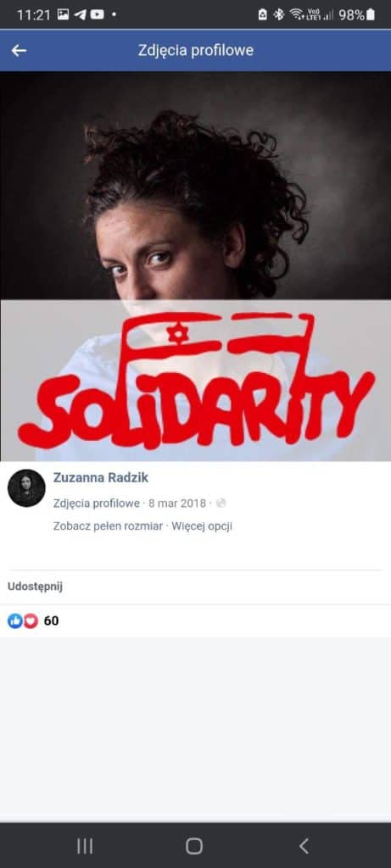The height and width of the screenshot is (868, 391).
Task: Tap the Android back chevron
Action: coord(304,845)
